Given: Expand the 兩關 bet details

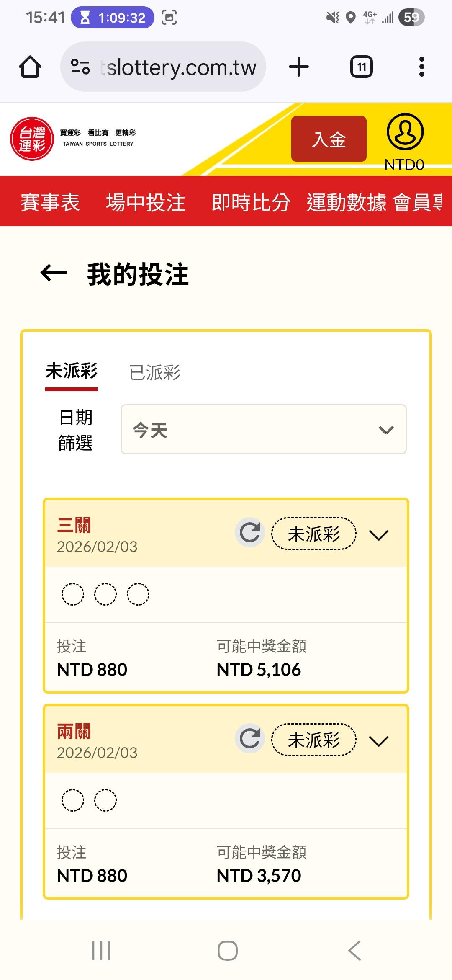Looking at the screenshot, I should tap(379, 741).
